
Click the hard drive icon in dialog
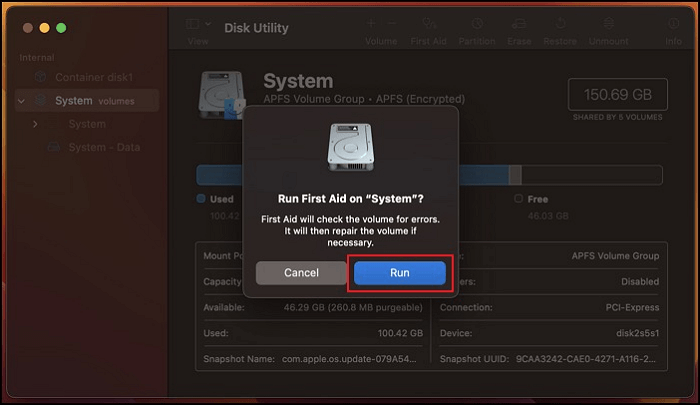point(351,147)
